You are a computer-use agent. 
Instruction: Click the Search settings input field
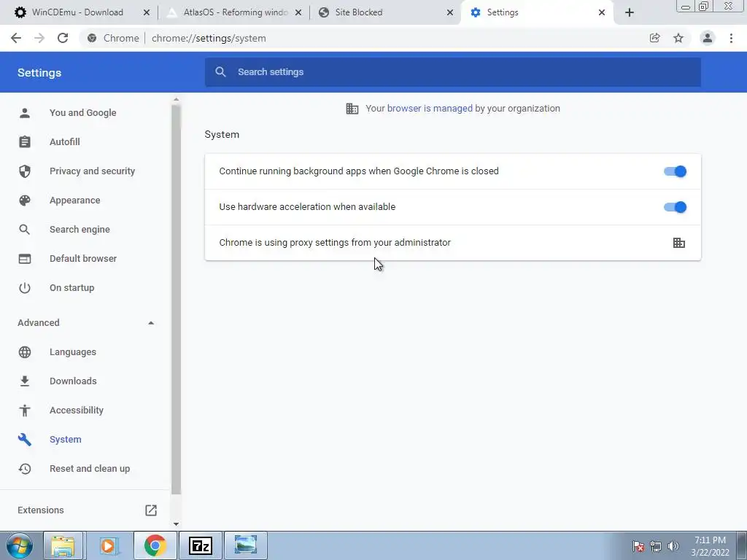pos(452,72)
